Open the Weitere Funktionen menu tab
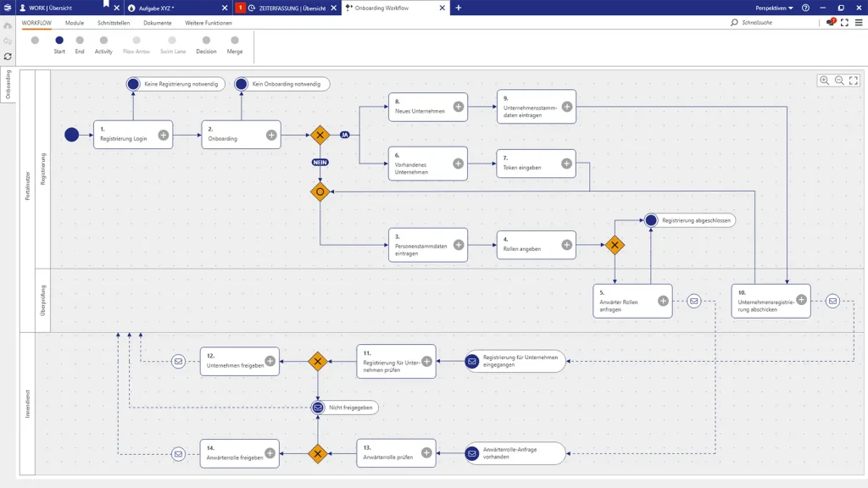Viewport: 868px width, 488px height. (209, 23)
